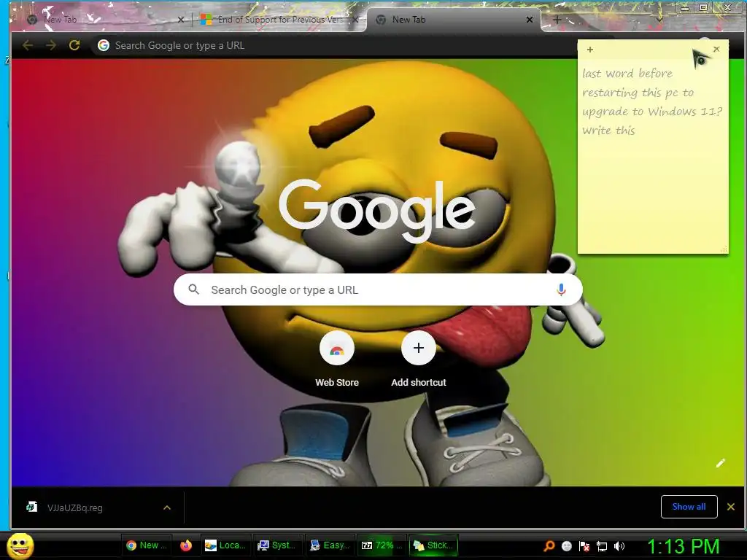Open the smiley face Start button
Image resolution: width=747 pixels, height=560 pixels.
coord(20,545)
